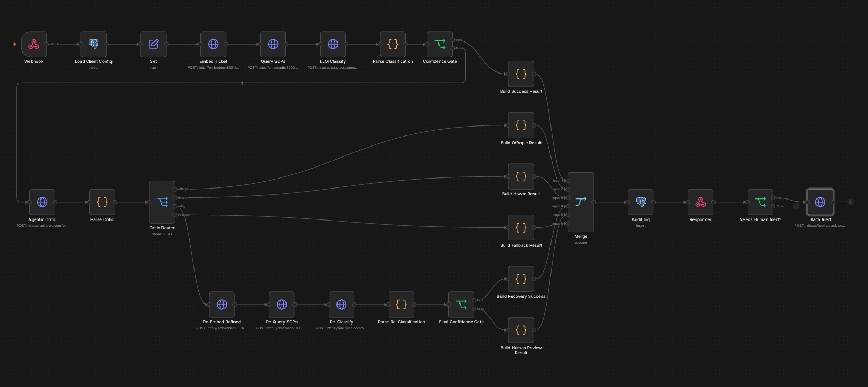Open the Re-Query SOPs HTTP node

[x=282, y=305]
